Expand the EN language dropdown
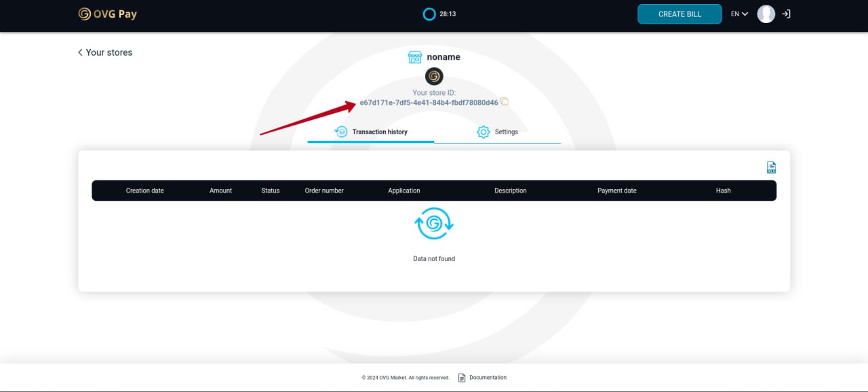 [739, 14]
